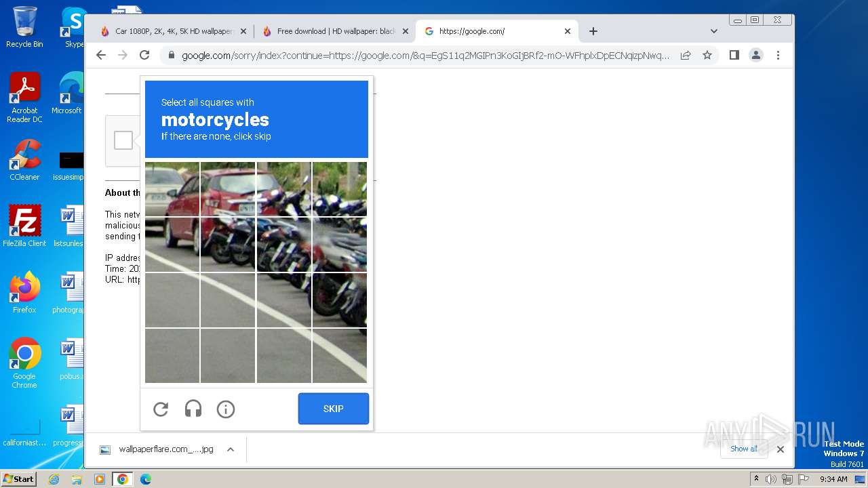This screenshot has height=488, width=868.
Task: Open Windows Media Player taskbar icon
Action: tap(100, 479)
